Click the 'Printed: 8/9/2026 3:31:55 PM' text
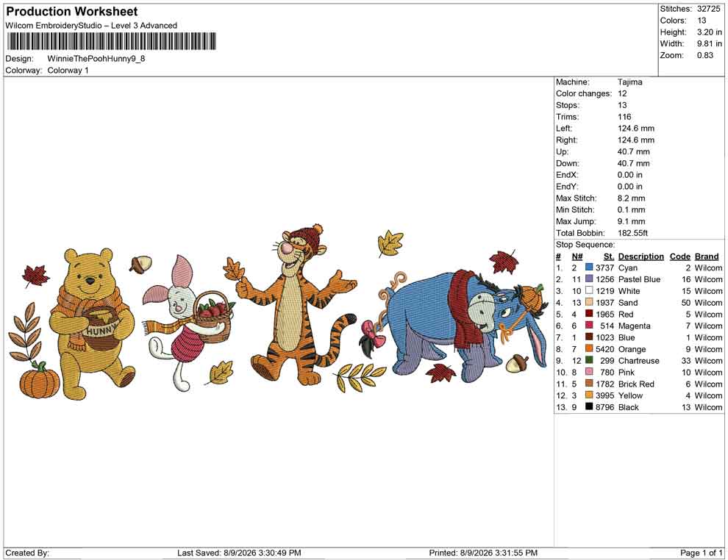Image resolution: width=728 pixels, height=560 pixels. click(x=483, y=553)
